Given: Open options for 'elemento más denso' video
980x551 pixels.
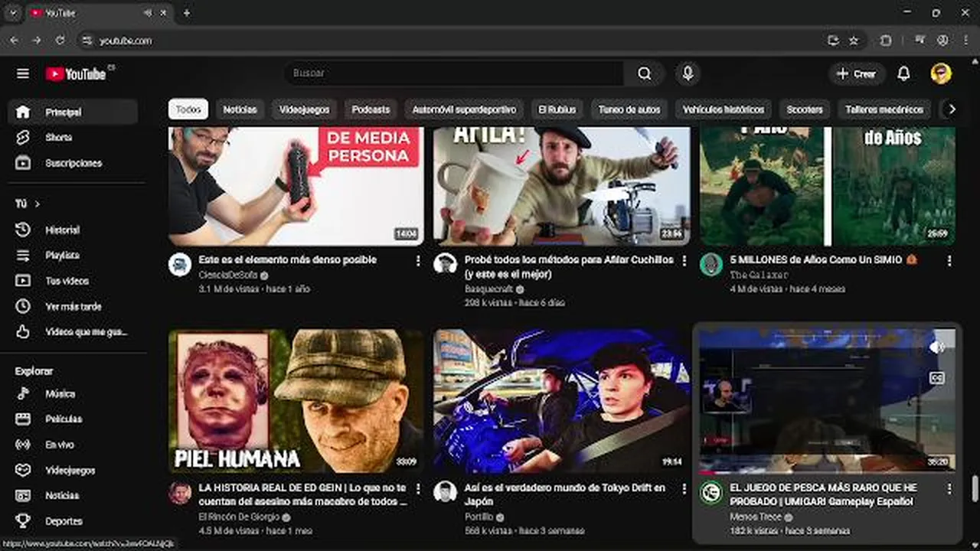Looking at the screenshot, I should pos(418,261).
